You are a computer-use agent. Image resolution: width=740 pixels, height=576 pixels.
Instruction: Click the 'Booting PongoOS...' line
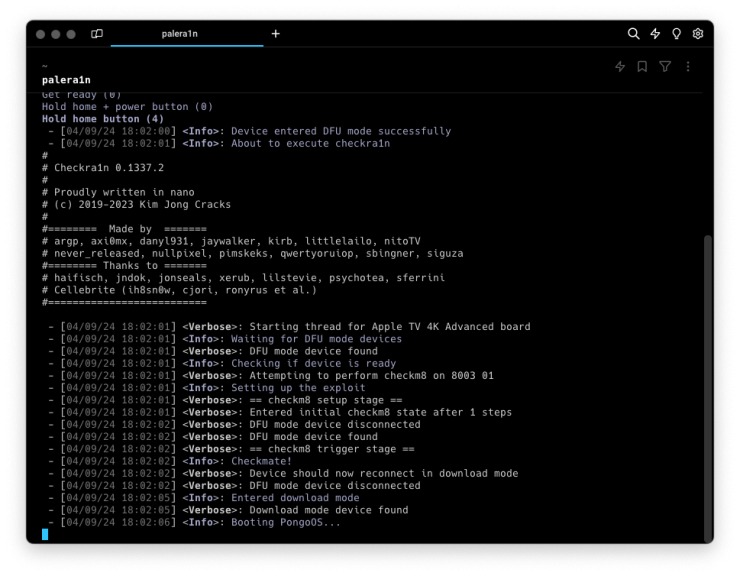(286, 522)
